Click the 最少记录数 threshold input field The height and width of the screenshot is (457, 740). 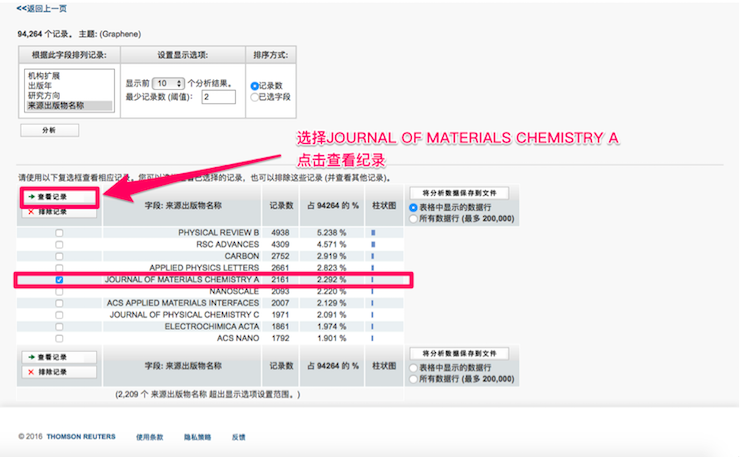coord(218,97)
